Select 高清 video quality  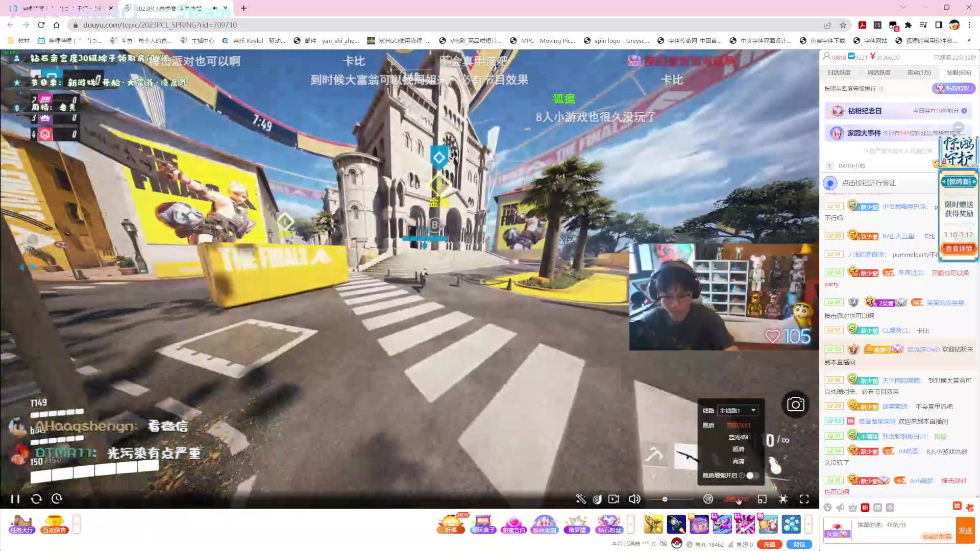(x=738, y=461)
